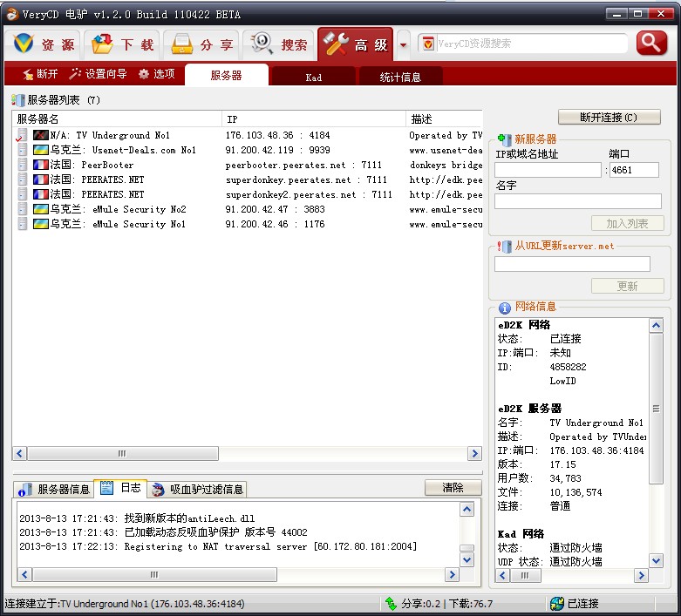Click the 加入列表 button

coord(627,224)
